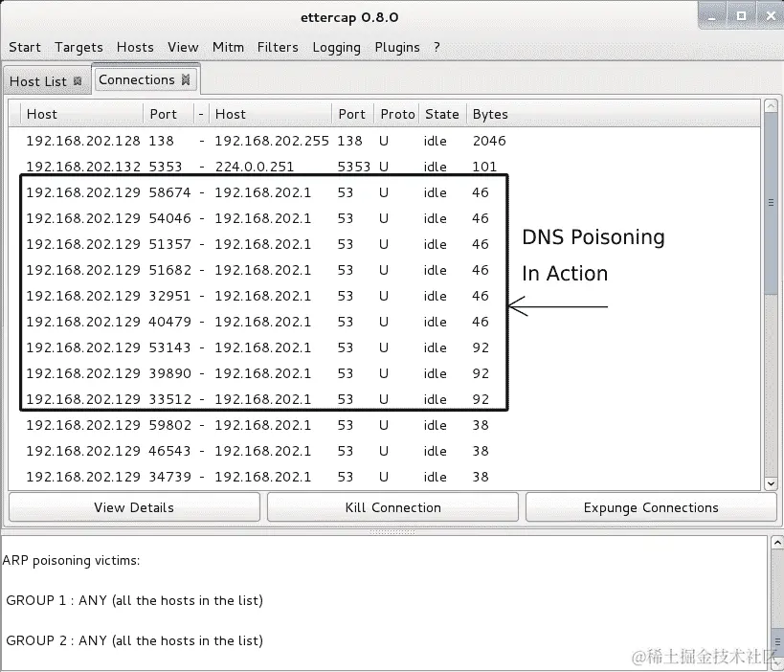
Task: Sort by the first Port column header
Action: click(168, 114)
